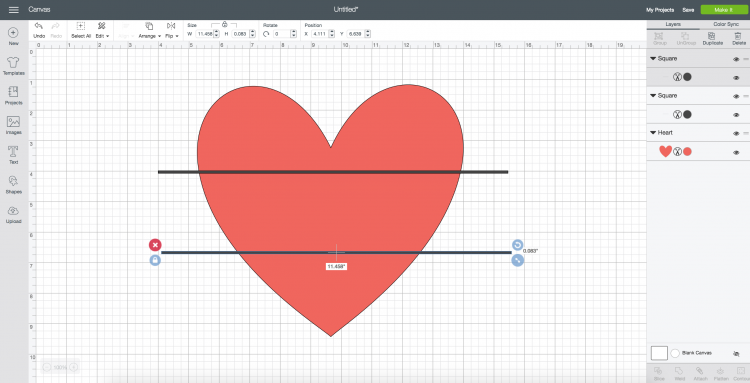Open the hamburger main menu
This screenshot has width=750, height=383.
(14, 10)
